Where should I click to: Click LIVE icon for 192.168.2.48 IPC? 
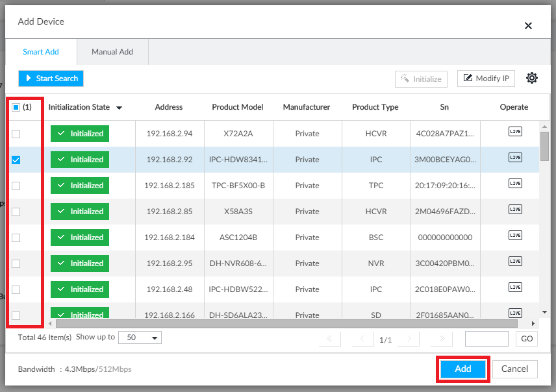pyautogui.click(x=514, y=287)
